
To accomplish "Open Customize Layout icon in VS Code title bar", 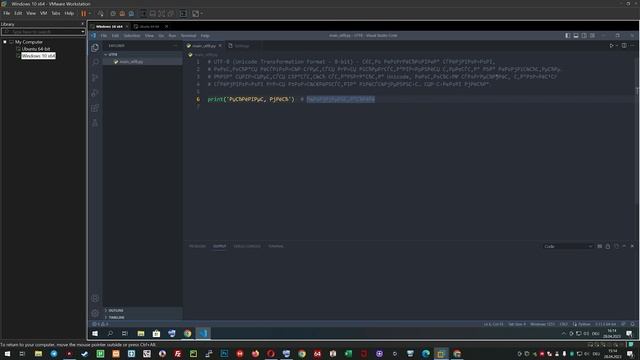I will tap(592, 36).
